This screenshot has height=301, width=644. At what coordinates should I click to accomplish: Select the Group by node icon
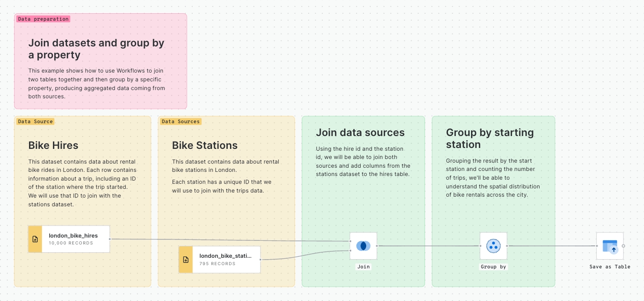pos(493,246)
